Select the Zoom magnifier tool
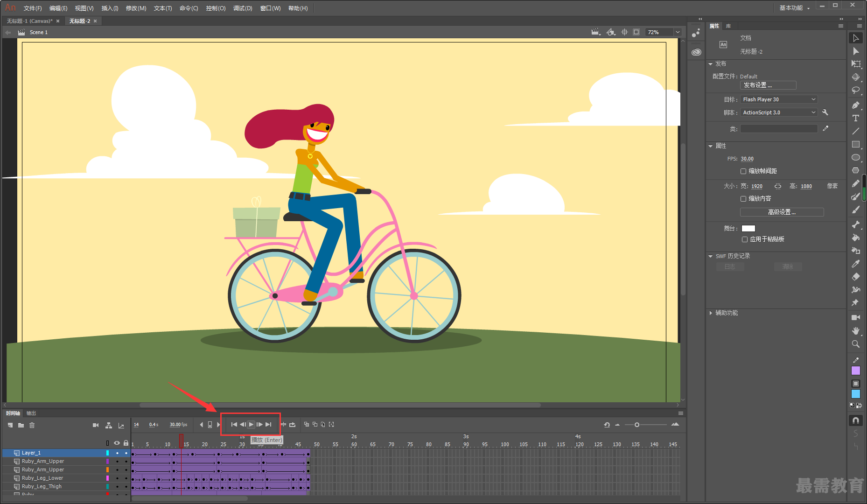Viewport: 867px width, 504px height. pos(856,344)
